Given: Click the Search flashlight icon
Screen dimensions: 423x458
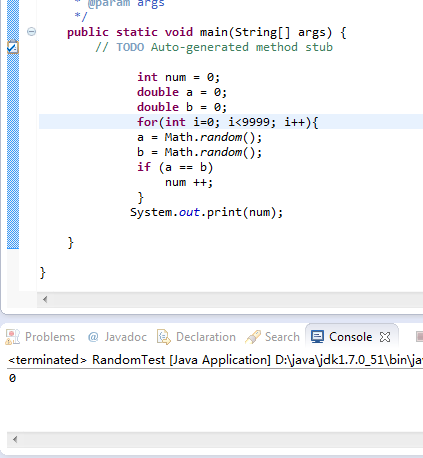Looking at the screenshot, I should [x=253, y=337].
